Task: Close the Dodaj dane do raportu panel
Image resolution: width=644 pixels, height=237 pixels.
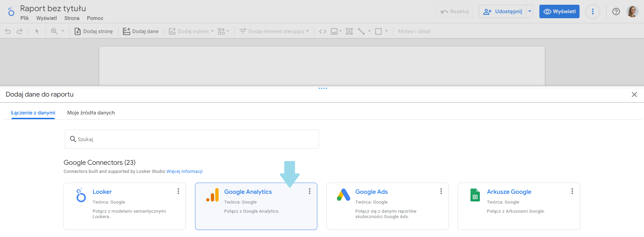Action: click(634, 95)
